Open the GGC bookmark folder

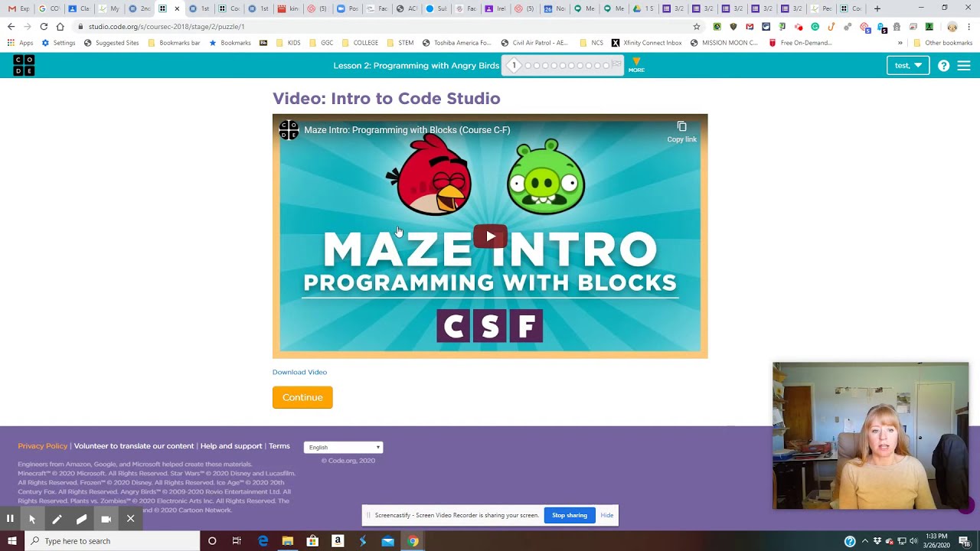click(x=321, y=43)
